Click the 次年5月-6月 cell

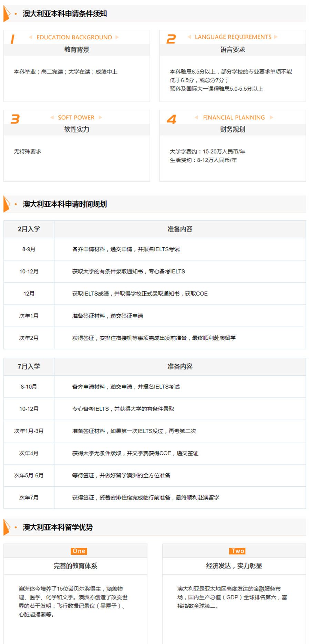coord(29,475)
